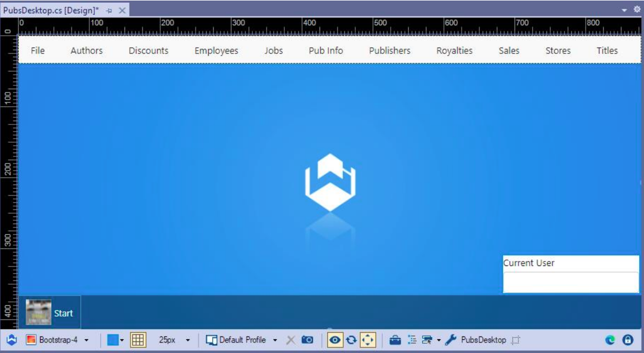Open the Pub Info menu
The width and height of the screenshot is (644, 353).
[x=326, y=51]
